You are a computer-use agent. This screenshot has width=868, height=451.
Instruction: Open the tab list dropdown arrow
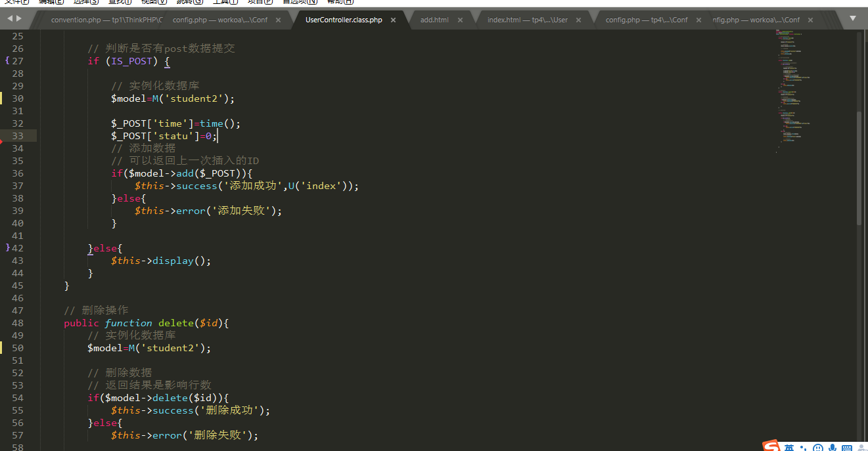pos(853,19)
